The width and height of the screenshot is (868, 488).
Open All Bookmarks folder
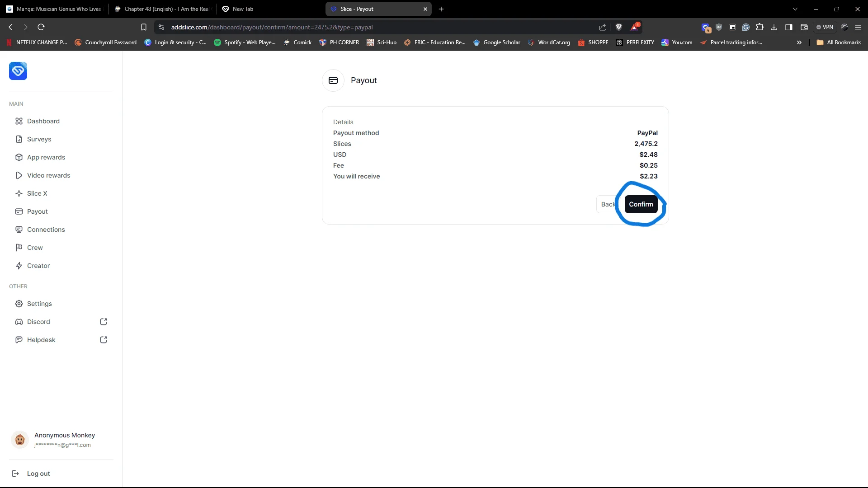click(x=839, y=42)
